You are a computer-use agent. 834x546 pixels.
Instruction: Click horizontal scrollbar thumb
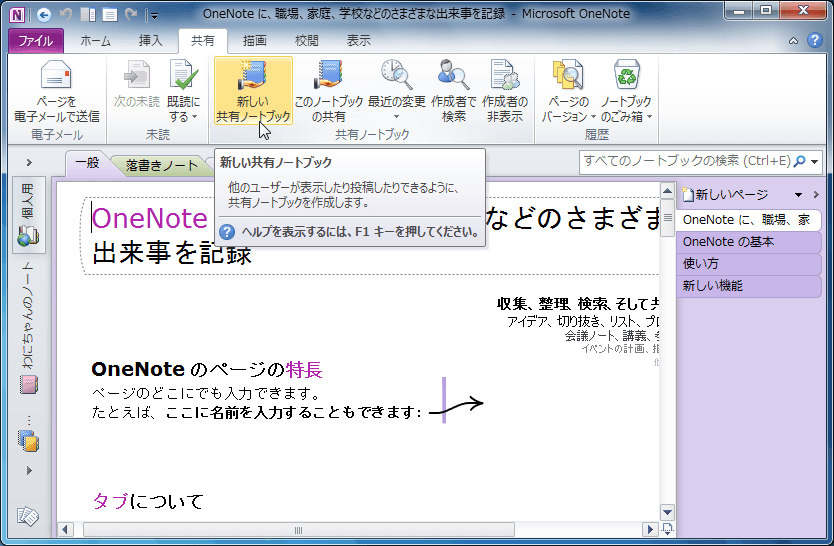click(x=298, y=530)
